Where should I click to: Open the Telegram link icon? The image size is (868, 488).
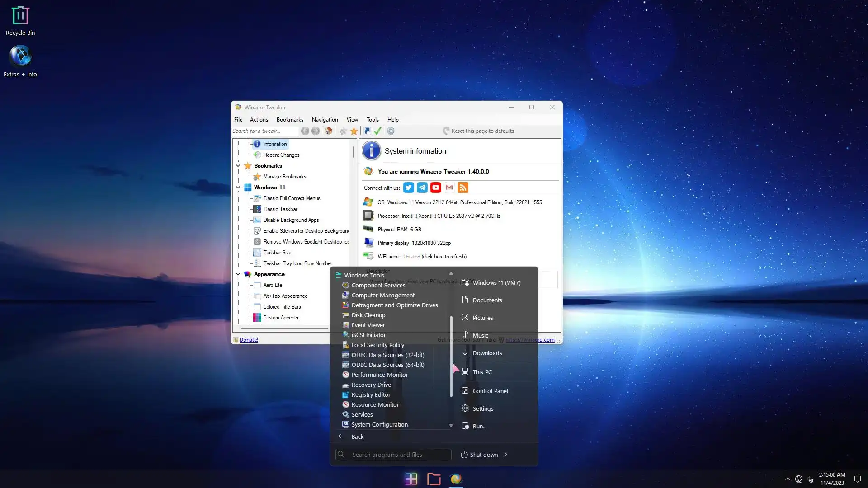pyautogui.click(x=422, y=188)
